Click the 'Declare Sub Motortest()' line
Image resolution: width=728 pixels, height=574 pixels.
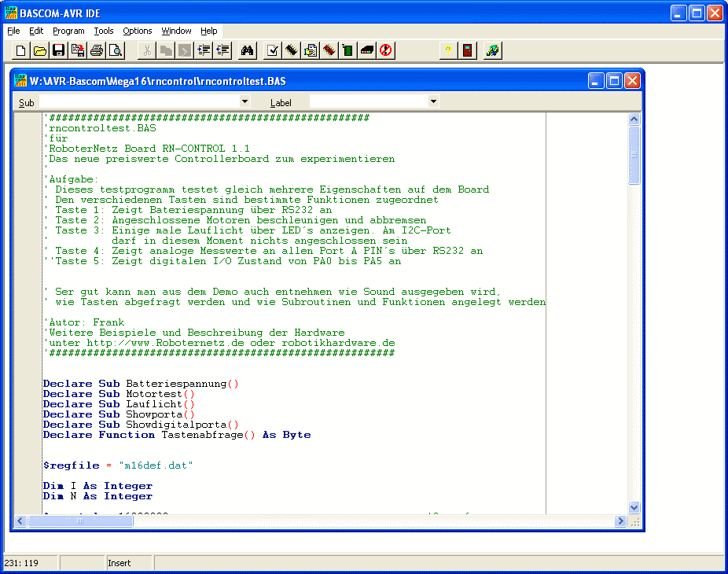click(119, 394)
